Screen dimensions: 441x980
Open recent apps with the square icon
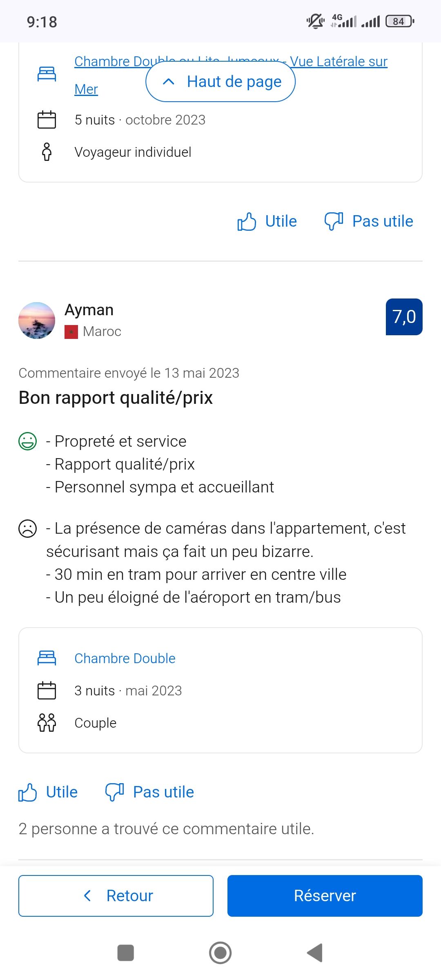point(125,953)
